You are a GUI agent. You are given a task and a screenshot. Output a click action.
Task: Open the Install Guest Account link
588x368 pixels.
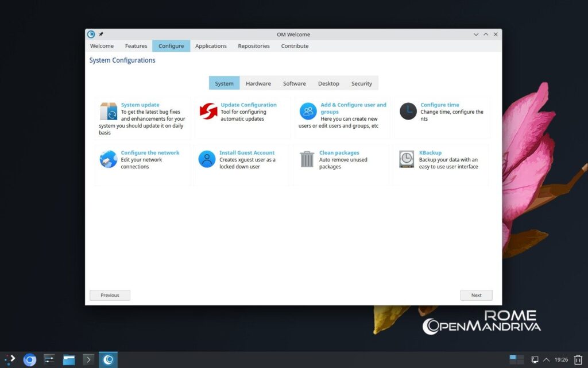click(247, 152)
